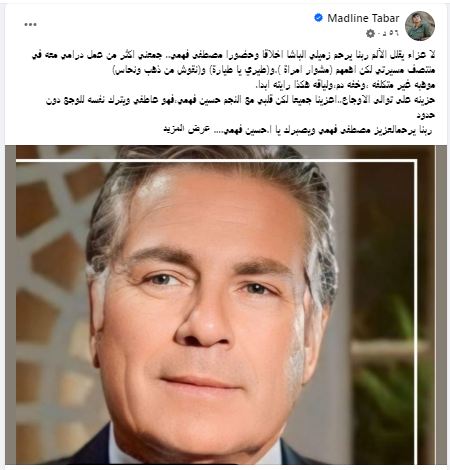Open the three-dot post options menu

pyautogui.click(x=30, y=25)
